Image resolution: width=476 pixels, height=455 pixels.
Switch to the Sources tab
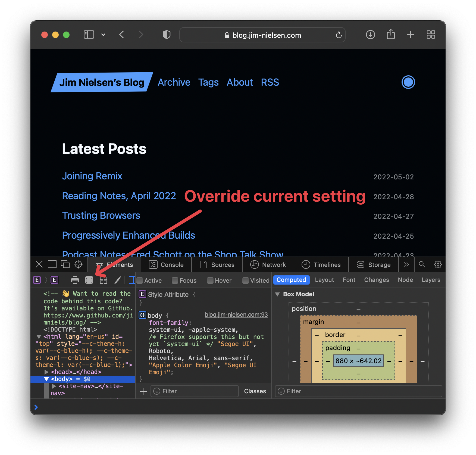217,265
